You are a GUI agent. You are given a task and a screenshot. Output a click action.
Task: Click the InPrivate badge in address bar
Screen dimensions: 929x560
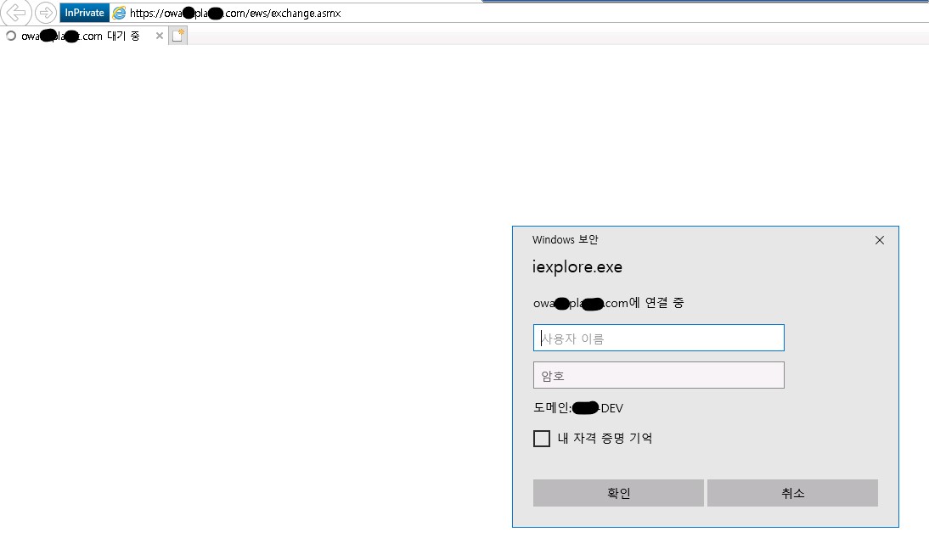pyautogui.click(x=84, y=13)
